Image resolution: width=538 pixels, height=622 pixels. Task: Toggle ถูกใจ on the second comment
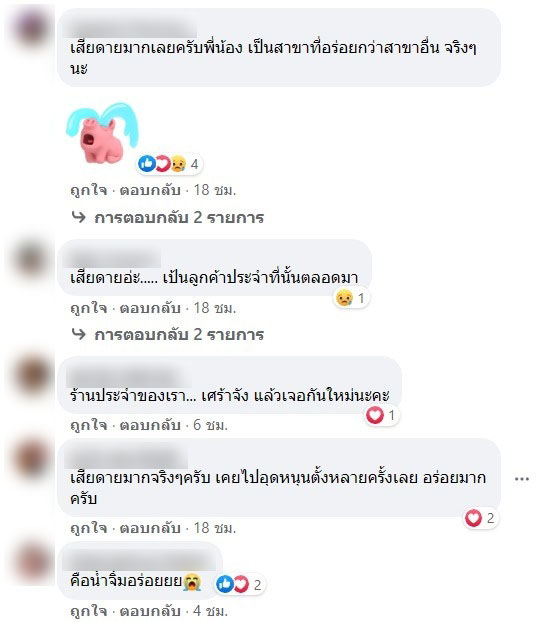pos(89,308)
